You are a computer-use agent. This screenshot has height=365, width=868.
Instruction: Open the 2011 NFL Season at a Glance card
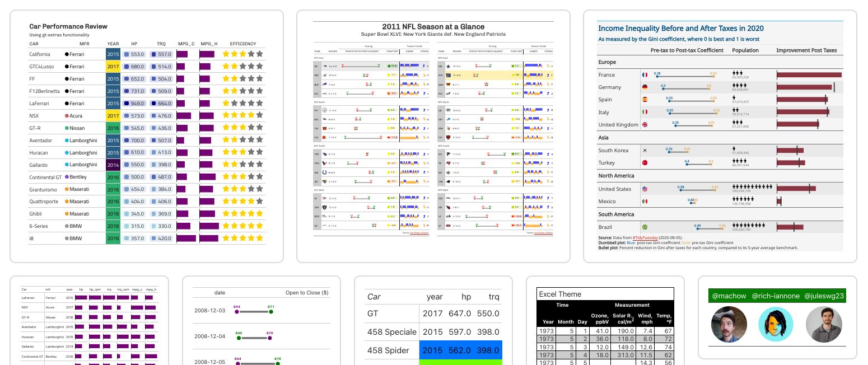(433, 136)
